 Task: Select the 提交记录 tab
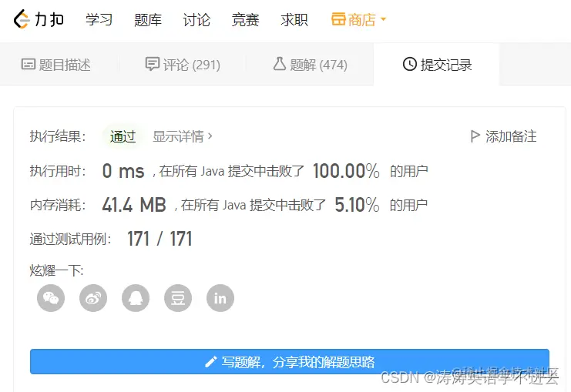pos(437,65)
